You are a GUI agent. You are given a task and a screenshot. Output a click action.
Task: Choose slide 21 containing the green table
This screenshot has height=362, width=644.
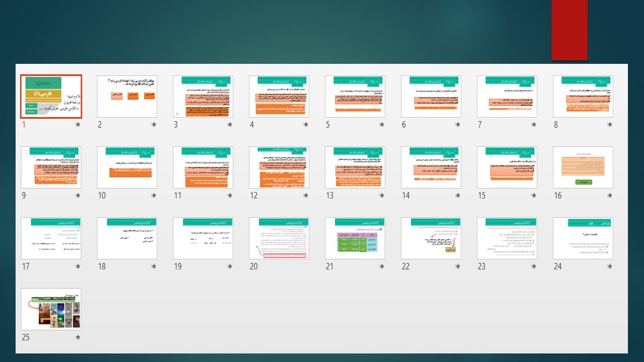tap(355, 238)
